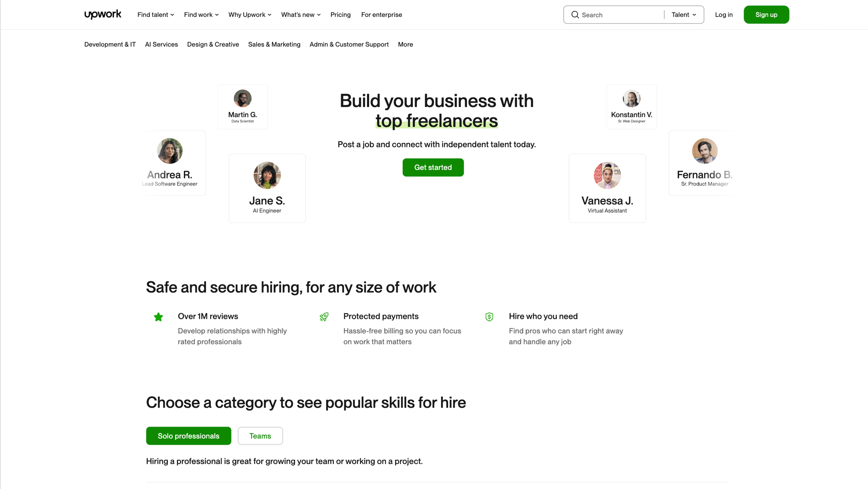The height and width of the screenshot is (489, 868).
Task: Select the AI Services category
Action: pyautogui.click(x=161, y=44)
